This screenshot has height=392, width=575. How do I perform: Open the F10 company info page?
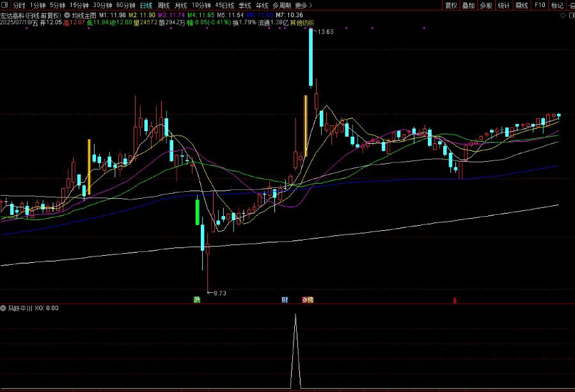540,5
